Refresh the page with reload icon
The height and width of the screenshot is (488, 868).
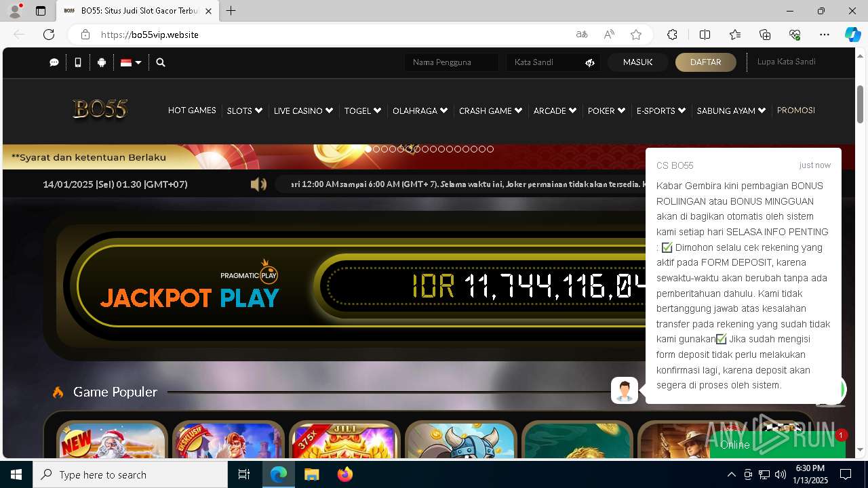pos(49,35)
